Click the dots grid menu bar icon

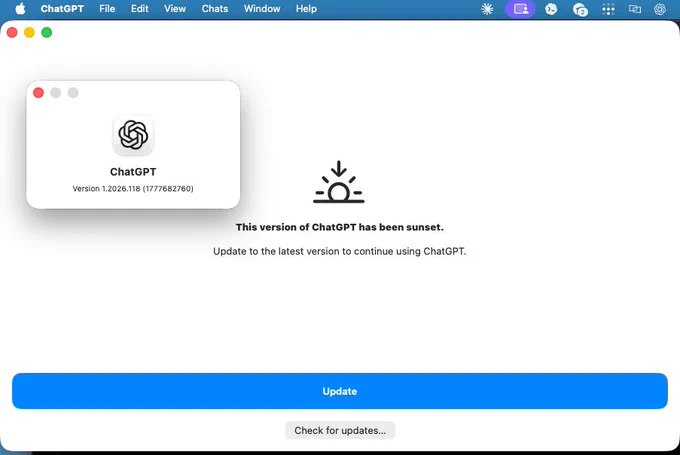click(608, 9)
